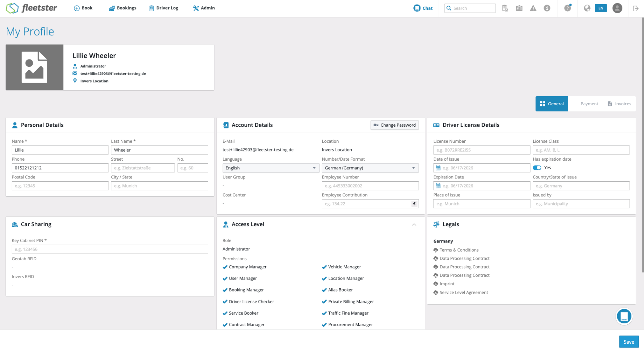Open the calendar icon in header
Screen dimensions: 644x353
519,8
